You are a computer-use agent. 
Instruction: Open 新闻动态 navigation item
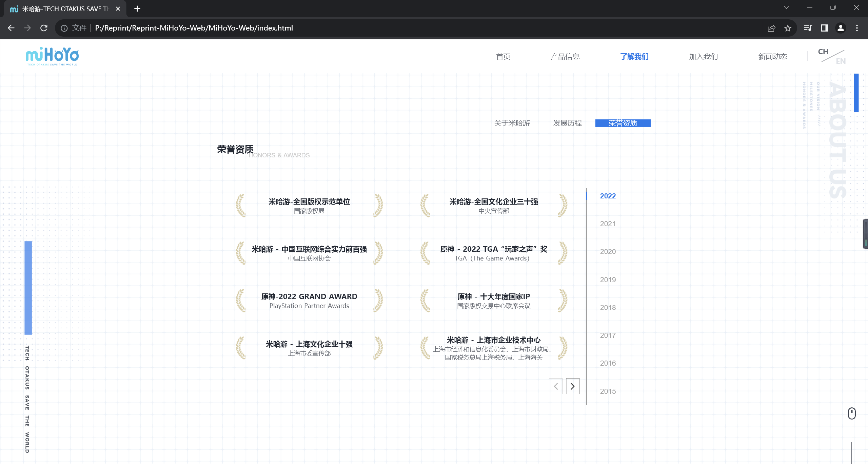click(x=773, y=57)
